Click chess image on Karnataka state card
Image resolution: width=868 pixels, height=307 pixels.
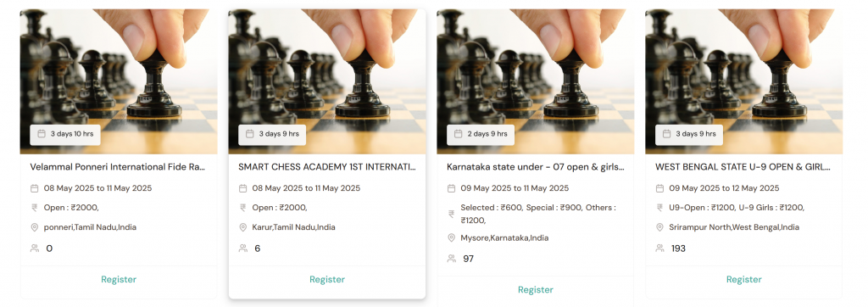pyautogui.click(x=536, y=81)
